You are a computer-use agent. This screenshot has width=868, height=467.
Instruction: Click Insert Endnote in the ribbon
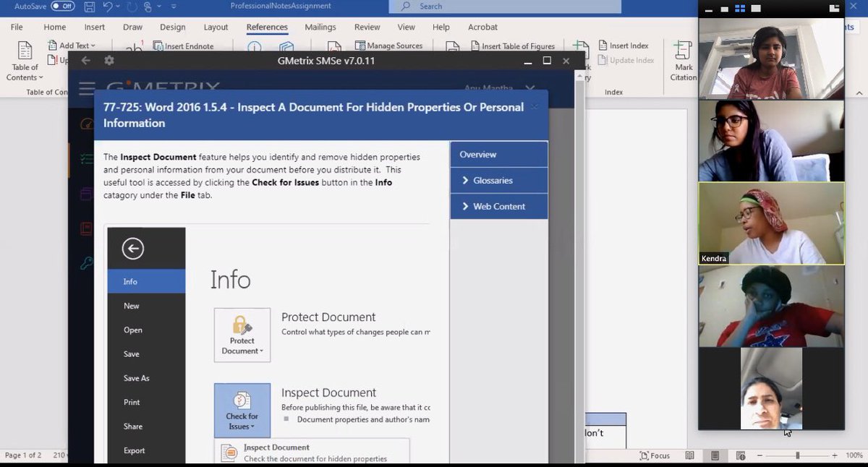[184, 46]
